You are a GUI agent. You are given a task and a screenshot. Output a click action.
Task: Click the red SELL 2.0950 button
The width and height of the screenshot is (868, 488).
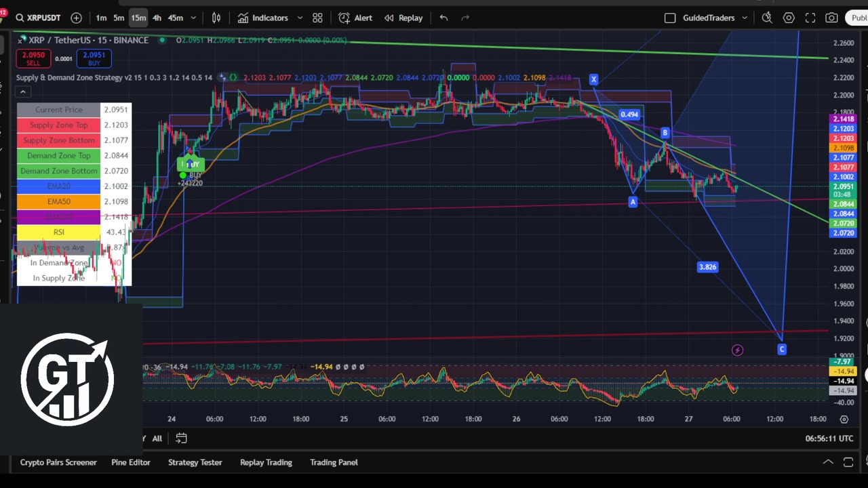tap(33, 59)
